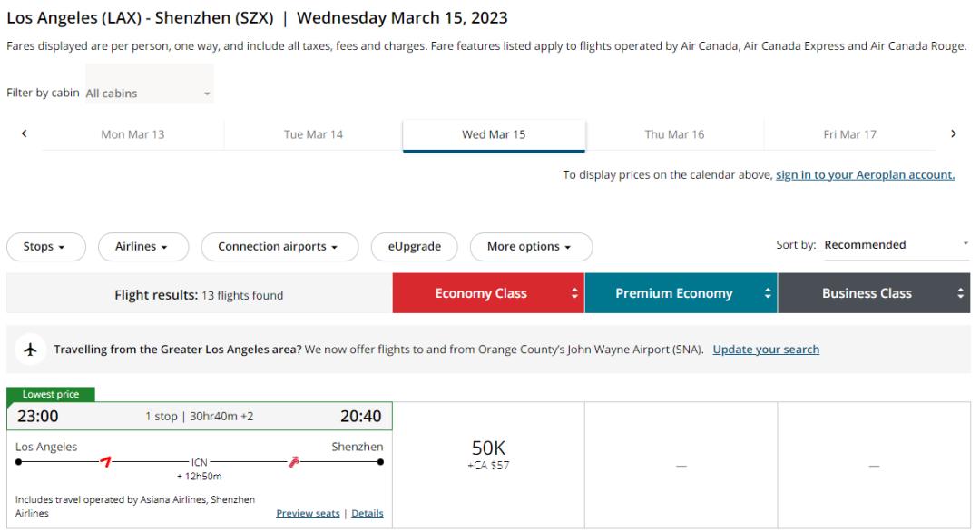
Task: Click the Business Class sort arrows
Action: click(961, 293)
